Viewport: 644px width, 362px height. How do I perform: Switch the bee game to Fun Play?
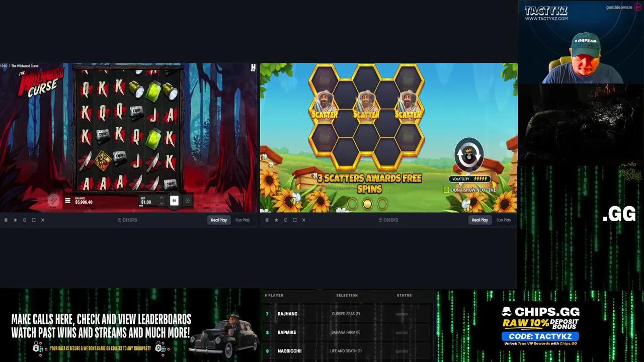504,220
